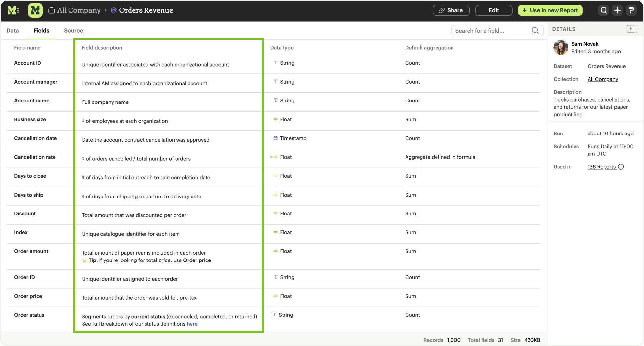Click Float type icon for Order amount

point(276,251)
